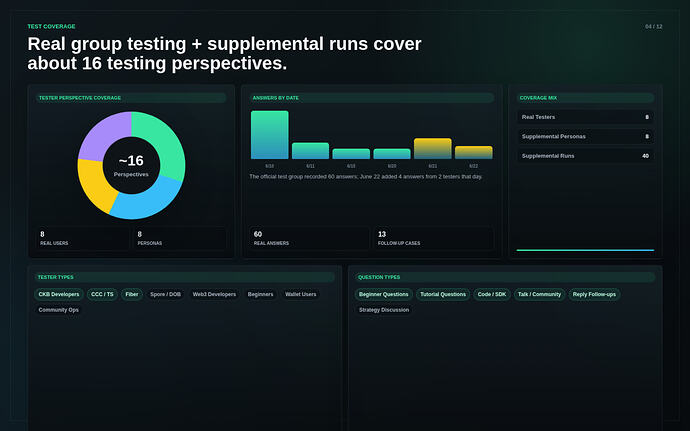
Task: Select the Talk / Community tag
Action: click(x=539, y=294)
